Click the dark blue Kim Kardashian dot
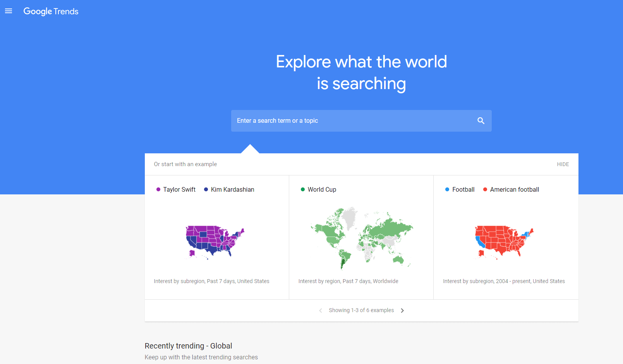Screen dimensions: 623x364 click(x=206, y=189)
